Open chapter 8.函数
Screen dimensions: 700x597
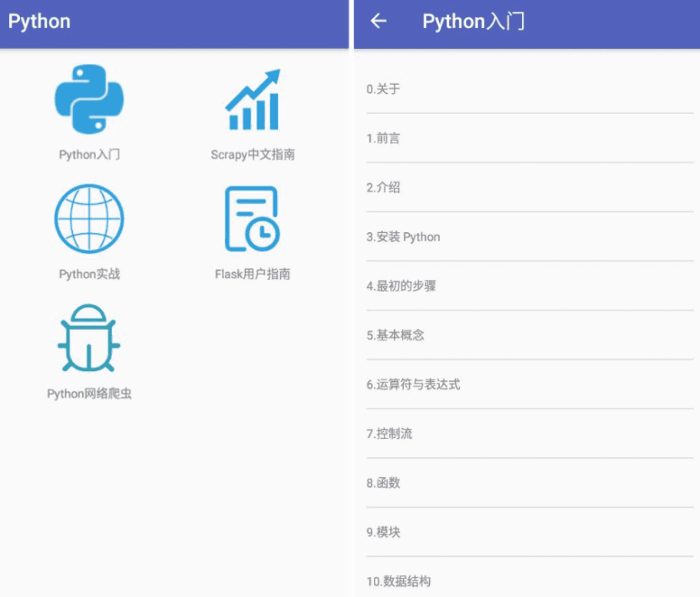tap(529, 482)
